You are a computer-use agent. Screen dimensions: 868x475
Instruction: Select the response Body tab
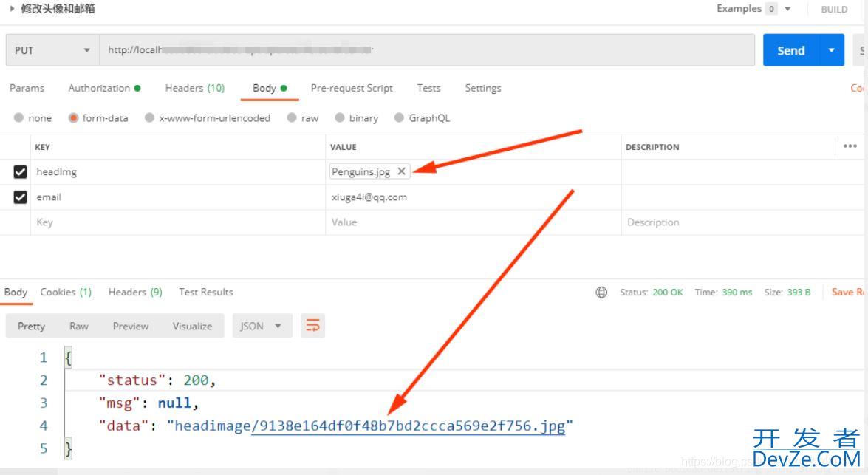(x=16, y=292)
